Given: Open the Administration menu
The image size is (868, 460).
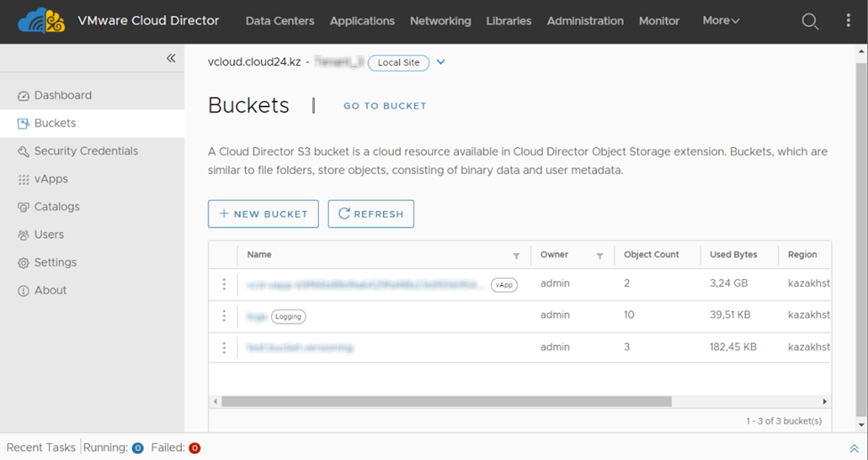Looking at the screenshot, I should coord(585,21).
